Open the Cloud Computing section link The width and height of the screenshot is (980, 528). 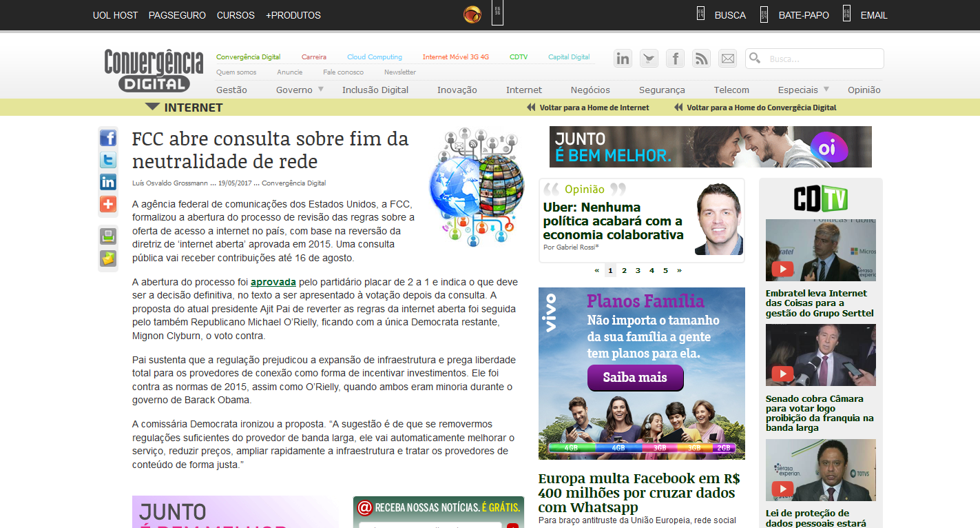click(x=375, y=57)
